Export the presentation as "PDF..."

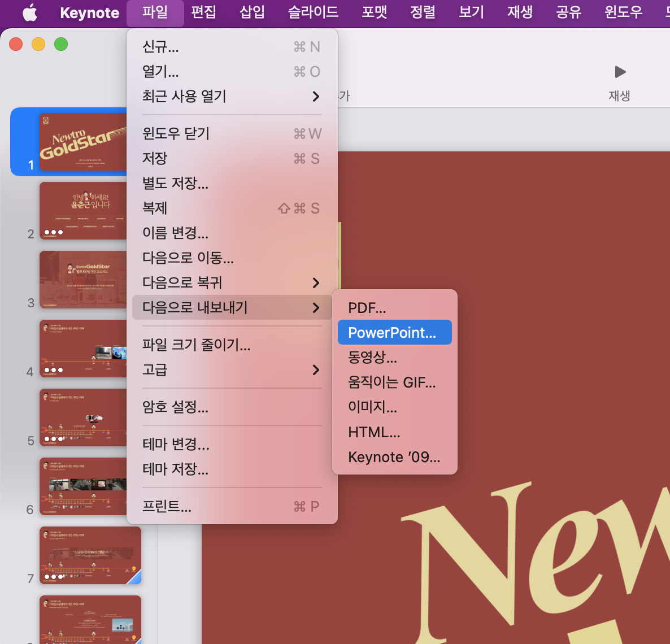[x=367, y=308]
